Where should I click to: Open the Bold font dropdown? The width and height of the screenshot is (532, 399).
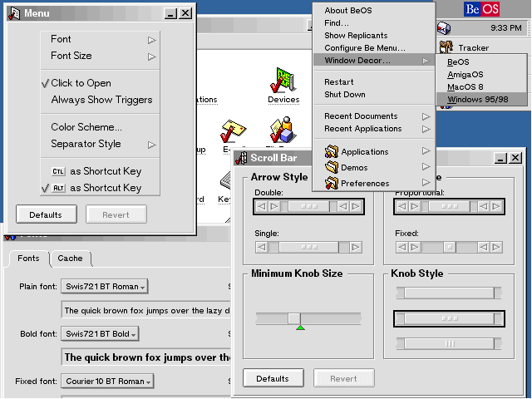coord(101,334)
